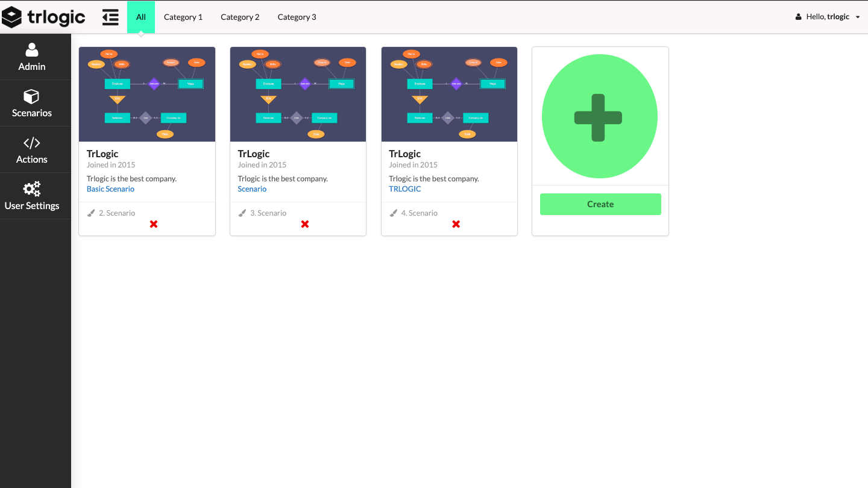Click the 3. Scenario label
868x488 pixels.
[268, 213]
